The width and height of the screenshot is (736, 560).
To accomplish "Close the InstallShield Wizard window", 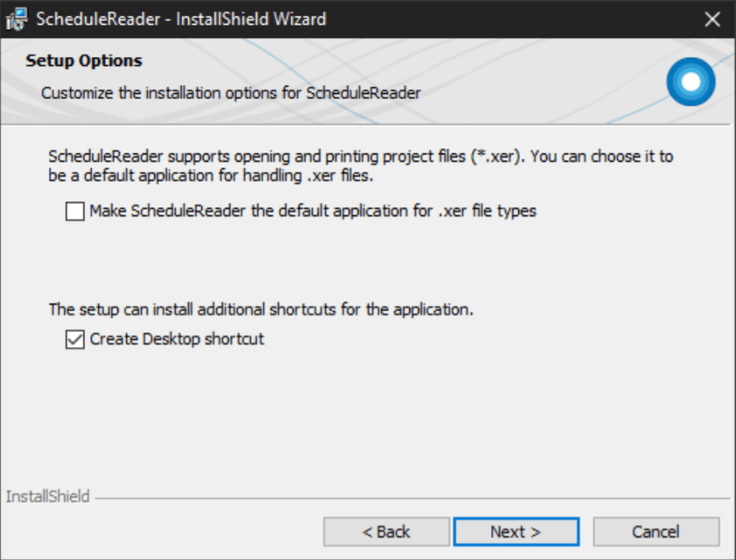I will 712,18.
